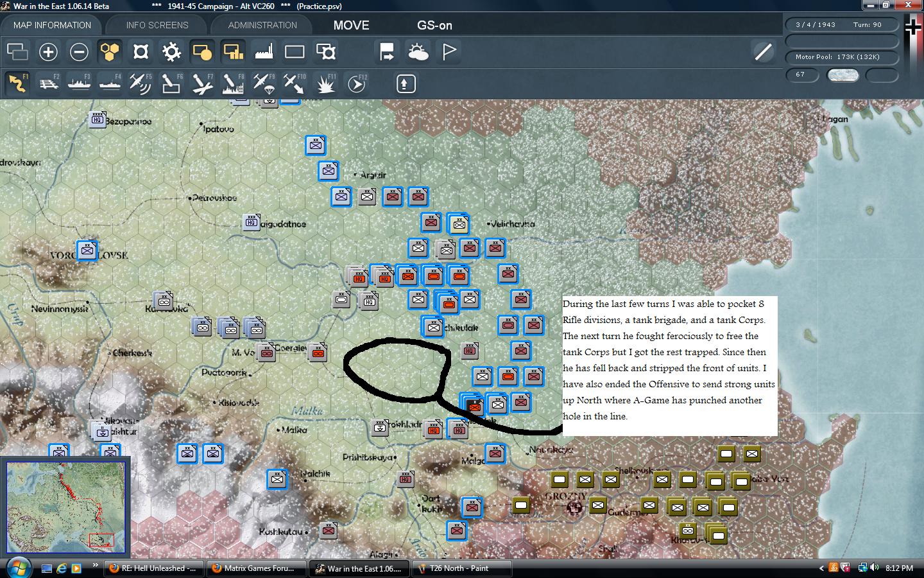Viewport: 924px width, 578px height.
Task: Click the German cross flag indicator
Action: pyautogui.click(x=913, y=28)
